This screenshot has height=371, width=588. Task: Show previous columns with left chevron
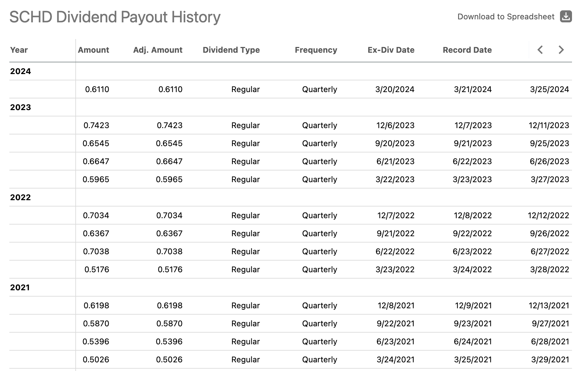(540, 50)
